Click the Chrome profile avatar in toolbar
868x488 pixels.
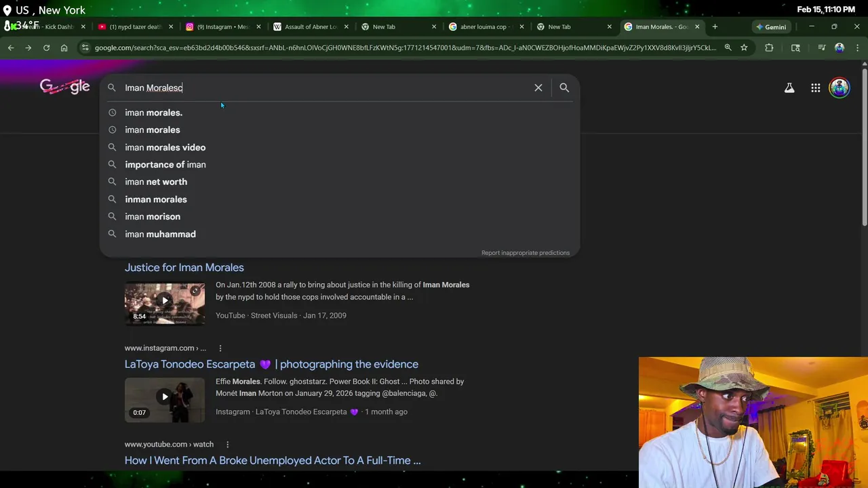pos(840,47)
